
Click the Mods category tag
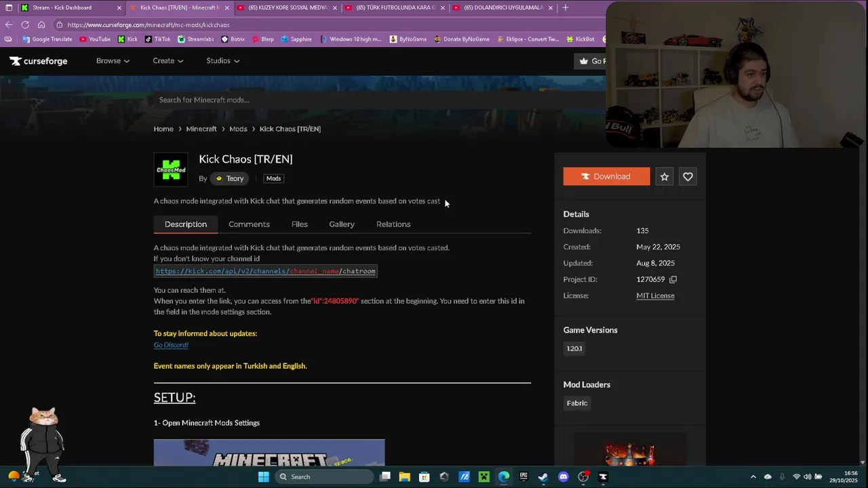point(273,179)
